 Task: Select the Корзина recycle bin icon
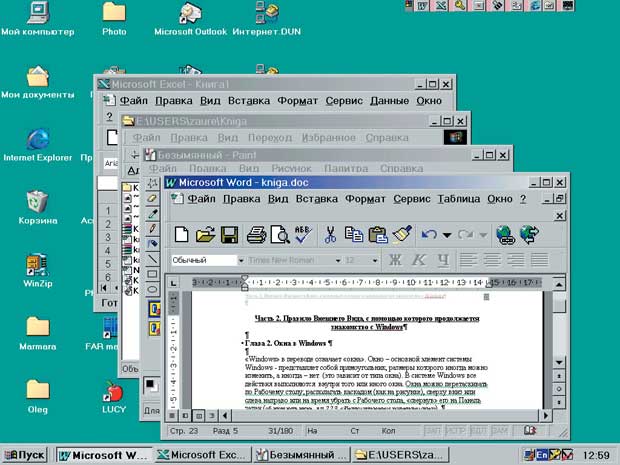38,208
